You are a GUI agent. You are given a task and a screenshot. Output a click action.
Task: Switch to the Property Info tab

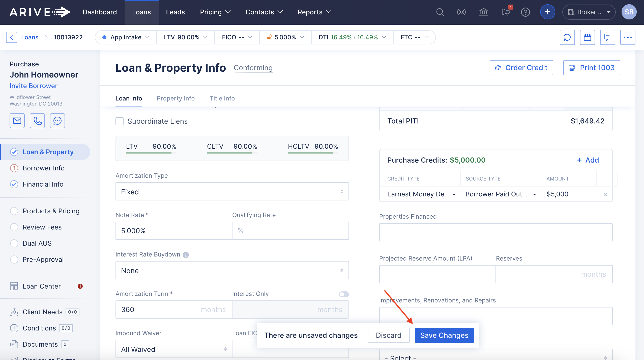(175, 98)
